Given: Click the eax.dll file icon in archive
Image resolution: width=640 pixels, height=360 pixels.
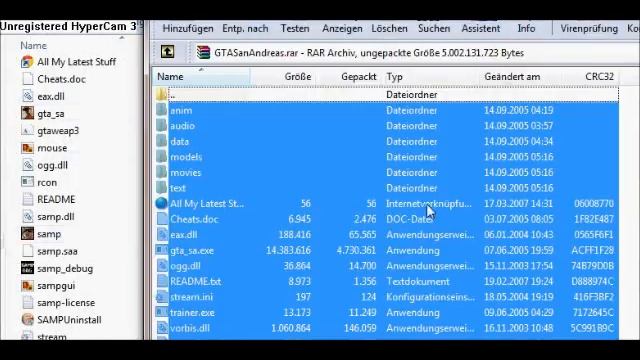Looking at the screenshot, I should point(162,235).
